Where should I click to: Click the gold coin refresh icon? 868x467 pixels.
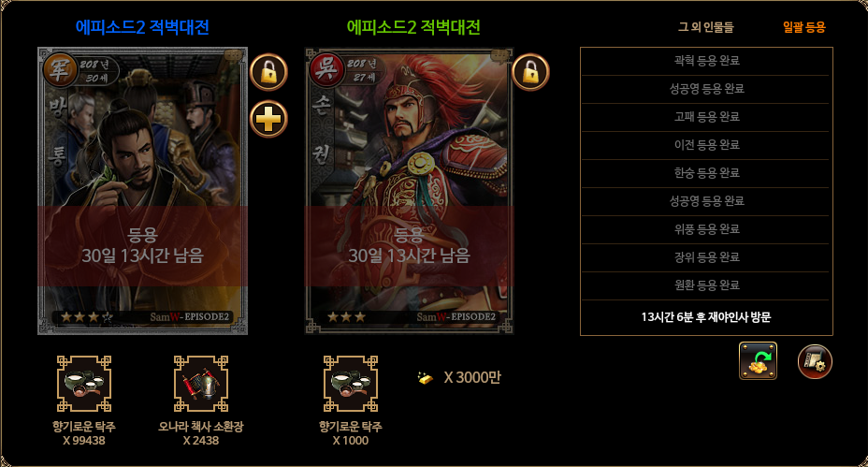758,360
